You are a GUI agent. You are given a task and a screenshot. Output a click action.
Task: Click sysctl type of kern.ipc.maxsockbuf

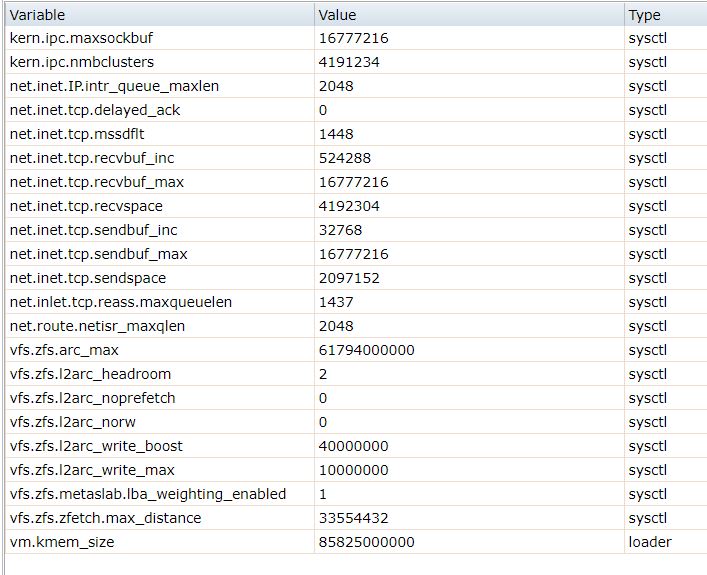(647, 38)
